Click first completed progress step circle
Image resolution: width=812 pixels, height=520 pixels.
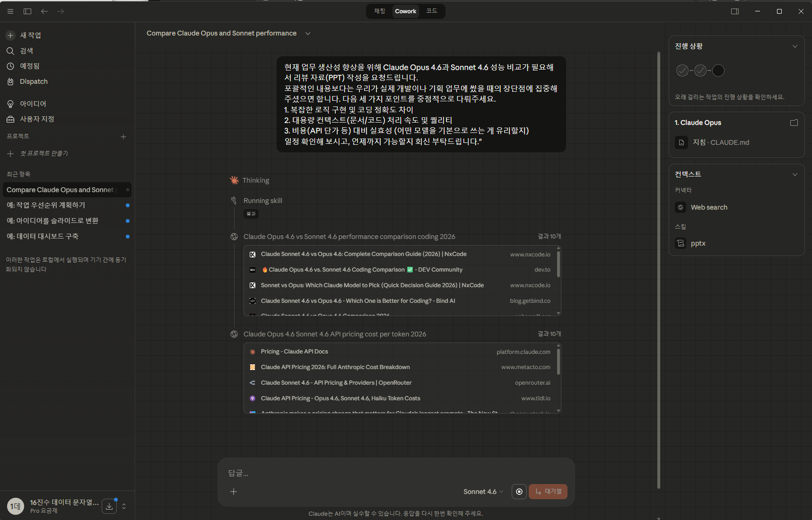pyautogui.click(x=682, y=71)
